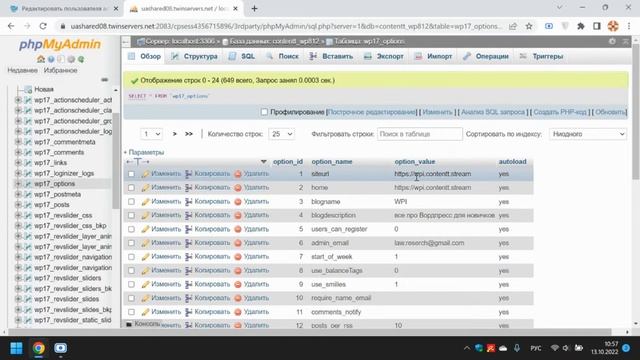Open Chrome extensions puzzle icon
The image size is (640, 360).
pyautogui.click(x=581, y=26)
